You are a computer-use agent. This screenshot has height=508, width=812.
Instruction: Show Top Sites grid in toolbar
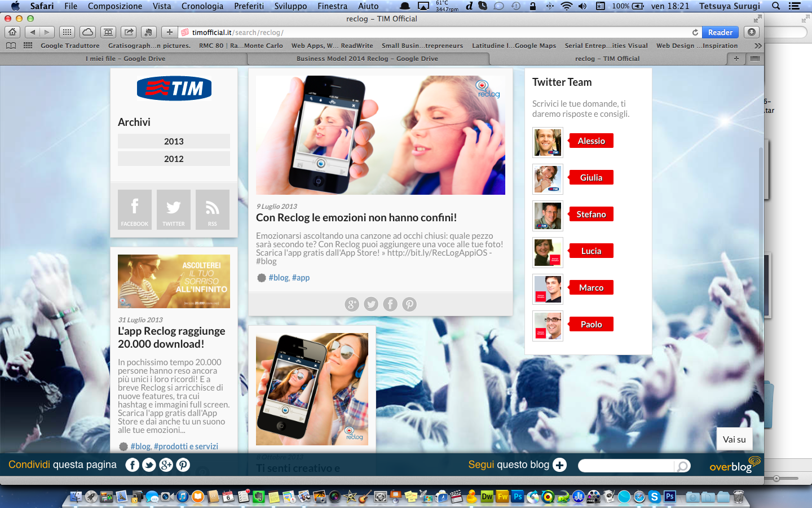[67, 32]
